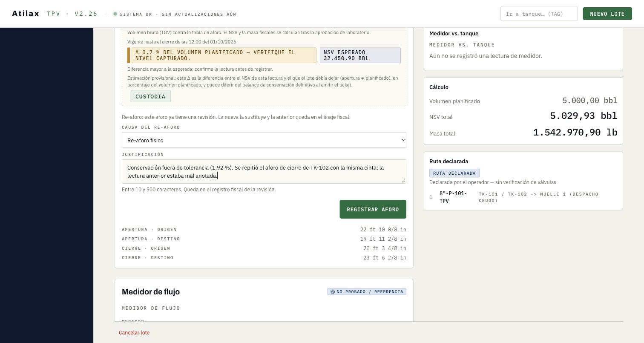The image size is (644, 343).
Task: Click the CIERRE · DESTINO reading 23 ft 6 2/8 in
Action: [x=385, y=258]
